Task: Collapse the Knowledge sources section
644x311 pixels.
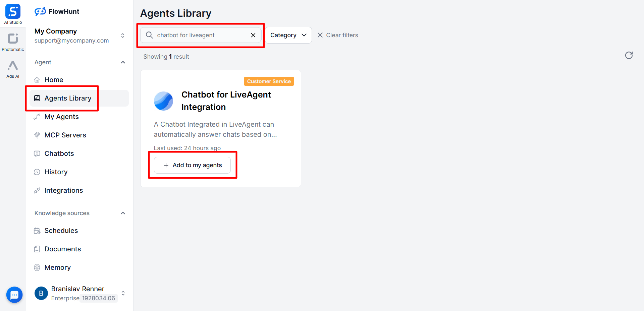Action: (x=123, y=213)
